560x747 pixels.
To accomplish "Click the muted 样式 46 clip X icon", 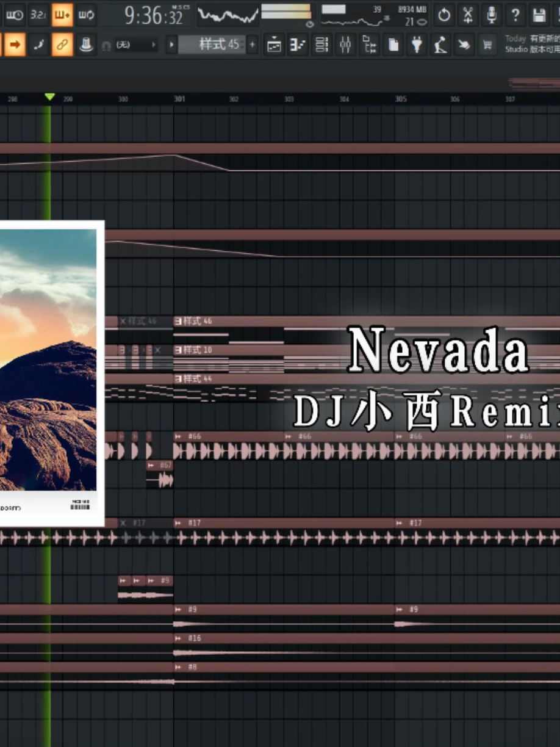I will click(x=123, y=321).
